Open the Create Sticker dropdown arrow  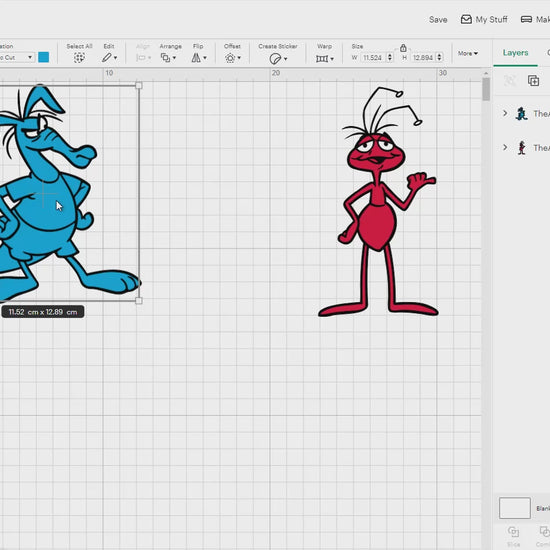click(x=286, y=59)
